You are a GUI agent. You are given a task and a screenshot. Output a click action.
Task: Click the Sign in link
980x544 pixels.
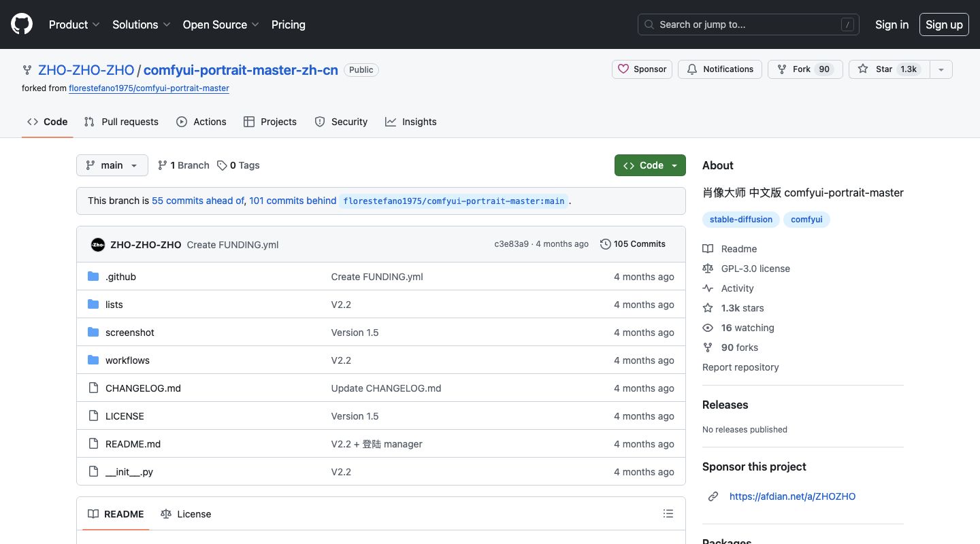[x=892, y=24]
